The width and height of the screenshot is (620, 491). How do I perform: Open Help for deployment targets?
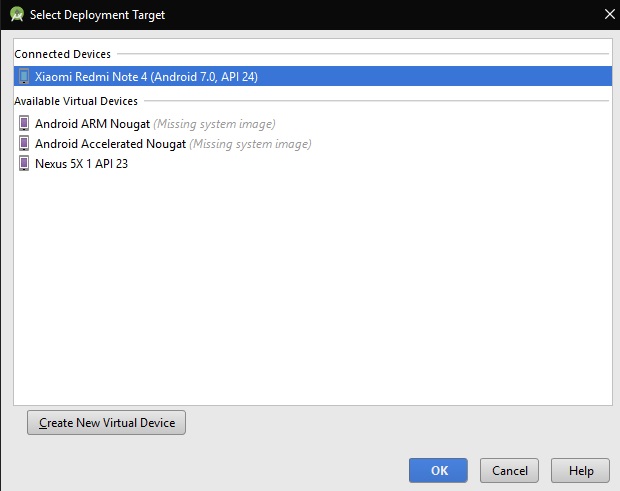pos(580,470)
